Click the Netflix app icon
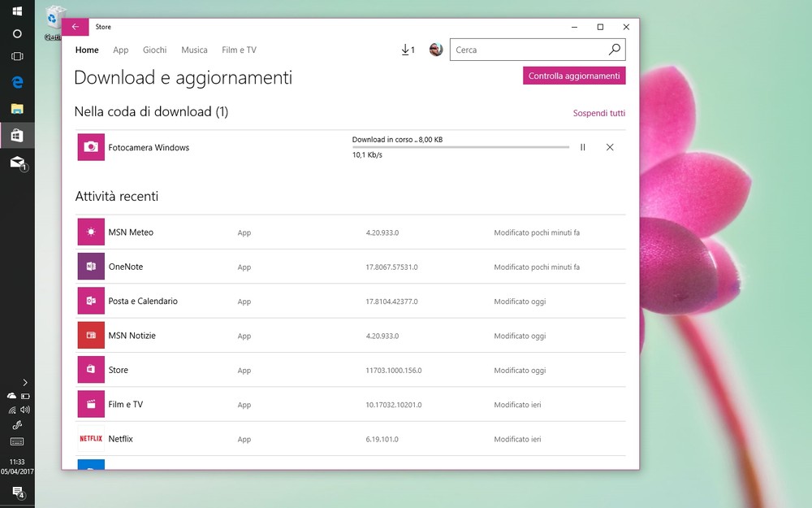 (x=91, y=439)
